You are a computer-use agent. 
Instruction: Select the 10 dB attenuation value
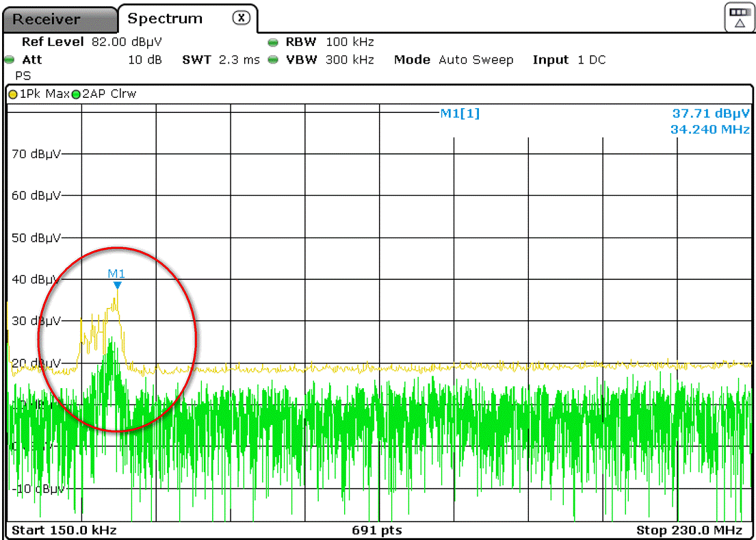pyautogui.click(x=145, y=60)
